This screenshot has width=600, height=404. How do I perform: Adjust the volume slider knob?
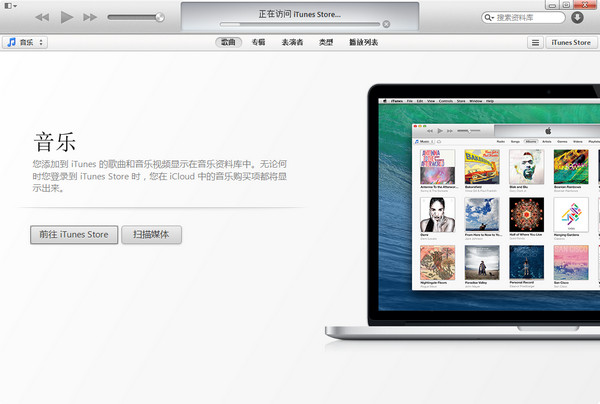(160, 17)
